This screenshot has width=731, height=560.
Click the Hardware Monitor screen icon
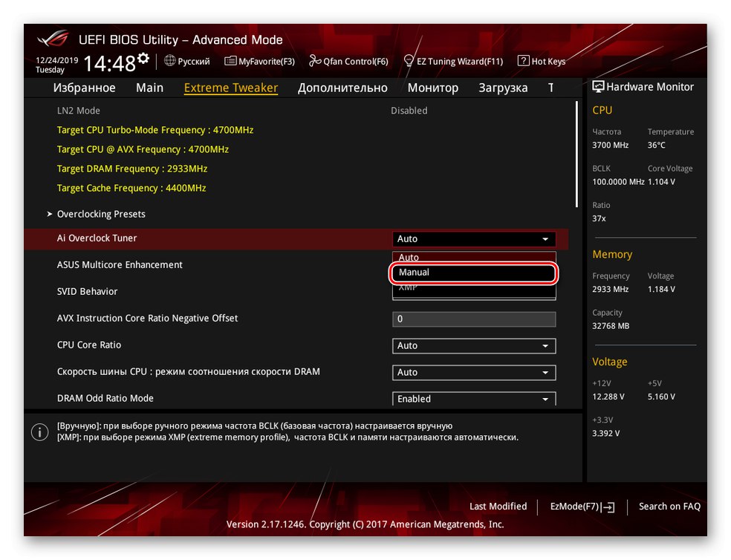coord(598,87)
